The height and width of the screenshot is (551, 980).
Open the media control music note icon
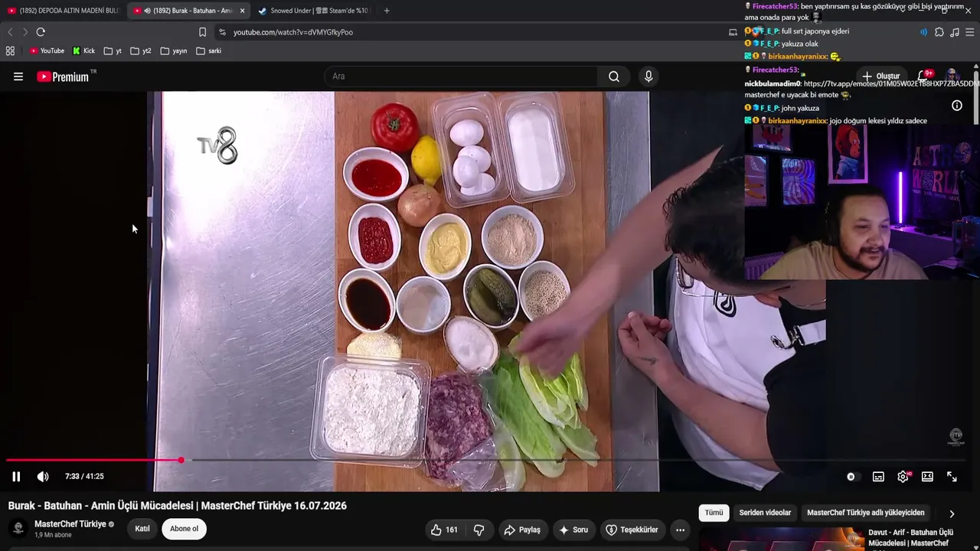click(955, 32)
